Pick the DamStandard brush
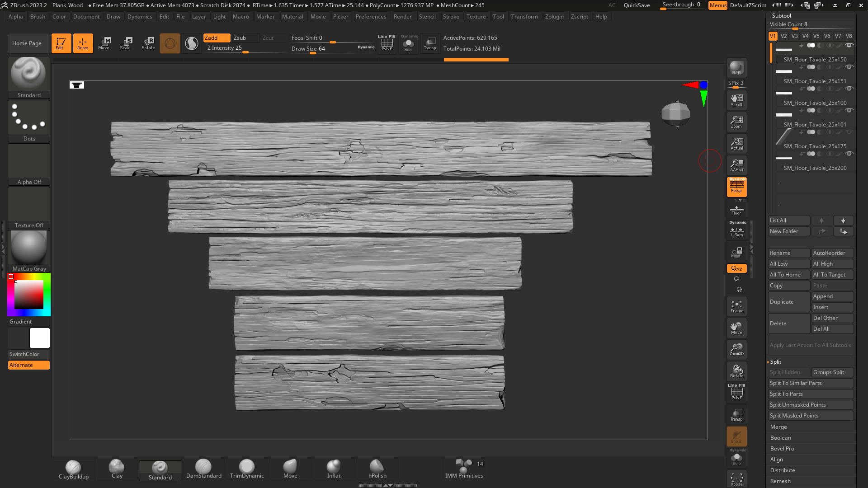Viewport: 868px width, 488px height. (203, 469)
